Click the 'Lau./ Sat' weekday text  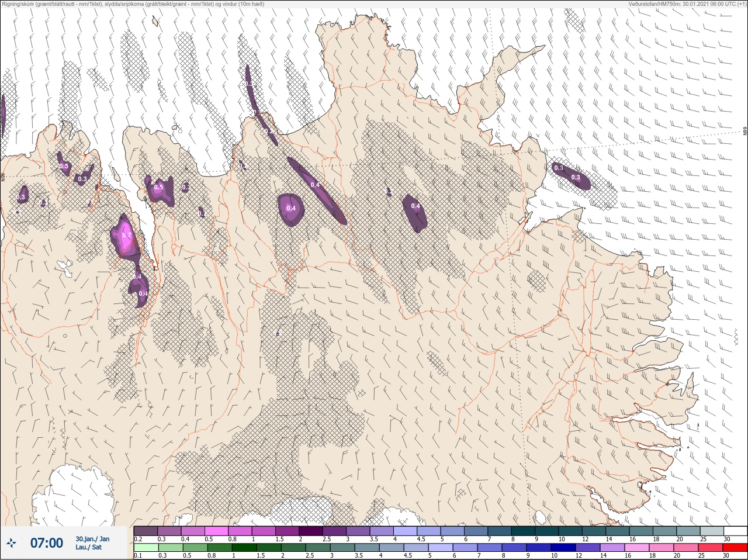89,547
